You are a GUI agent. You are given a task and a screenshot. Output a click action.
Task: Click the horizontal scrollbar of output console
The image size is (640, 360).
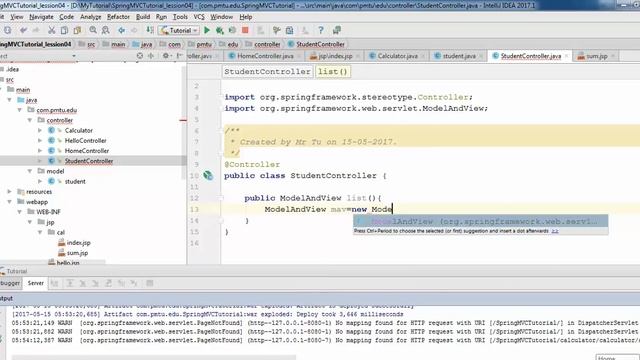tap(153, 357)
